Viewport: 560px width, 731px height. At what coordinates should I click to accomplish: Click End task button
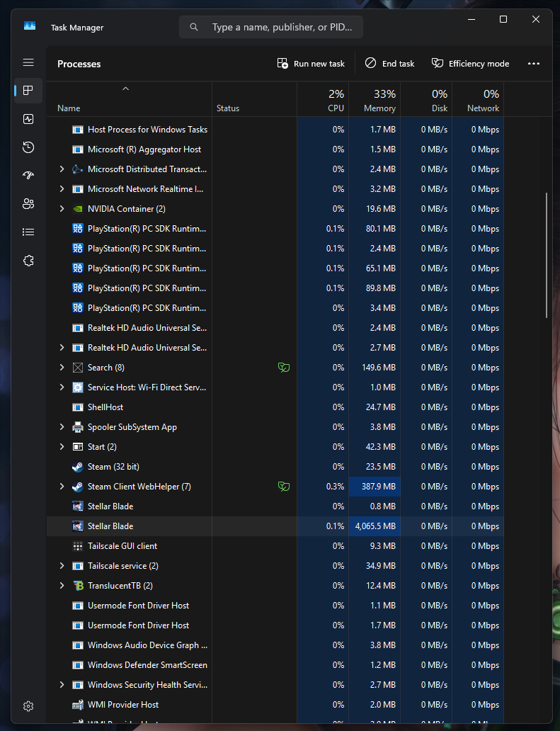[389, 64]
